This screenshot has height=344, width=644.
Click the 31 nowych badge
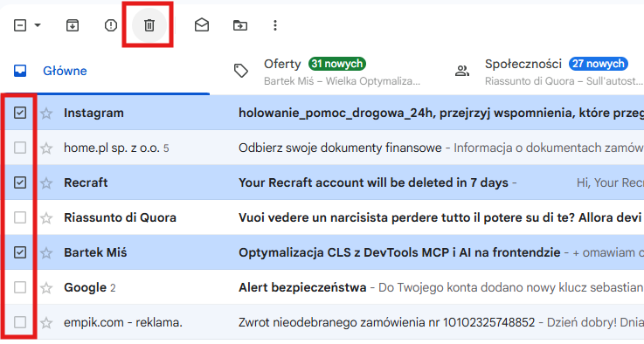click(336, 64)
